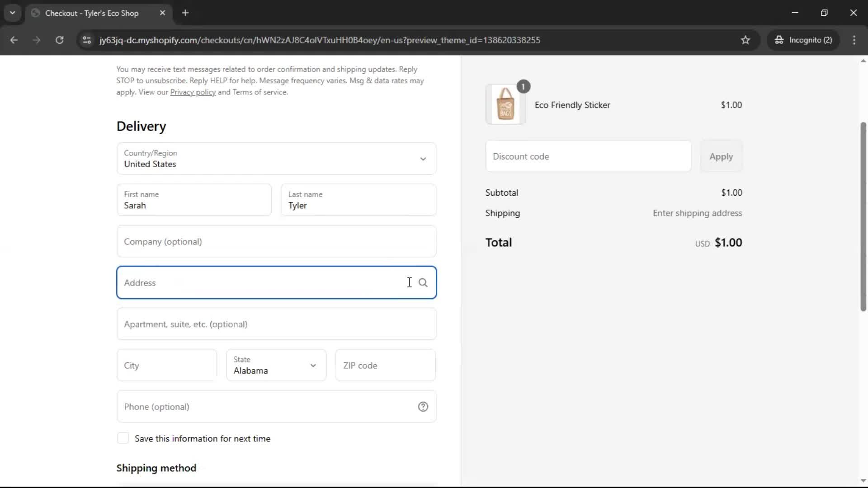The height and width of the screenshot is (488, 868).
Task: Click the Apply button for discount code
Action: pos(721,156)
